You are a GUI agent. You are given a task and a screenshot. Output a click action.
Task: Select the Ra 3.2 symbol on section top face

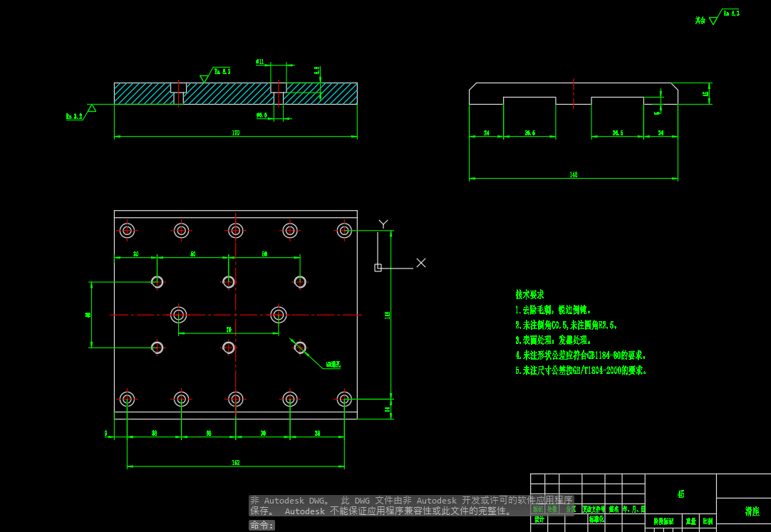pos(215,74)
